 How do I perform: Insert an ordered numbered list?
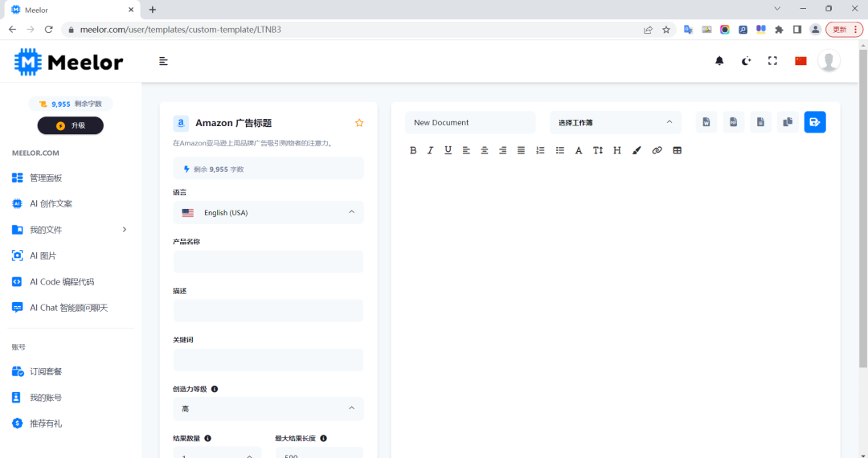540,150
